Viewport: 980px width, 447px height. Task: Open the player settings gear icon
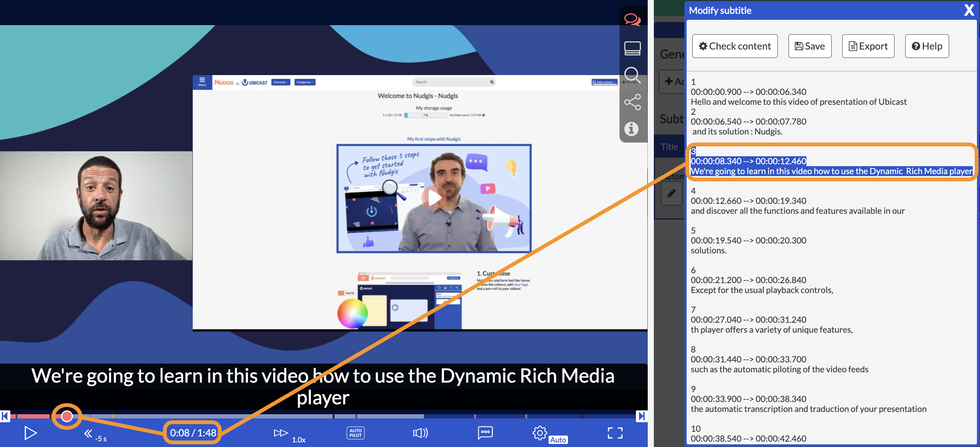(x=539, y=433)
